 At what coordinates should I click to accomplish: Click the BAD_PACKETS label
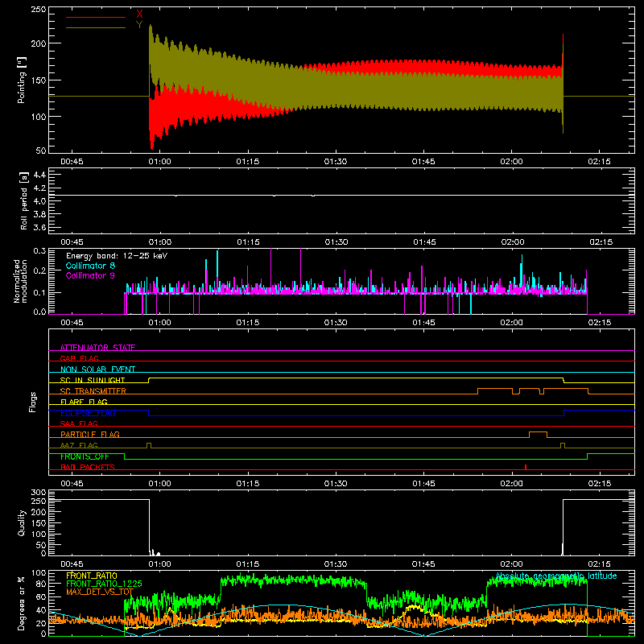click(x=88, y=467)
